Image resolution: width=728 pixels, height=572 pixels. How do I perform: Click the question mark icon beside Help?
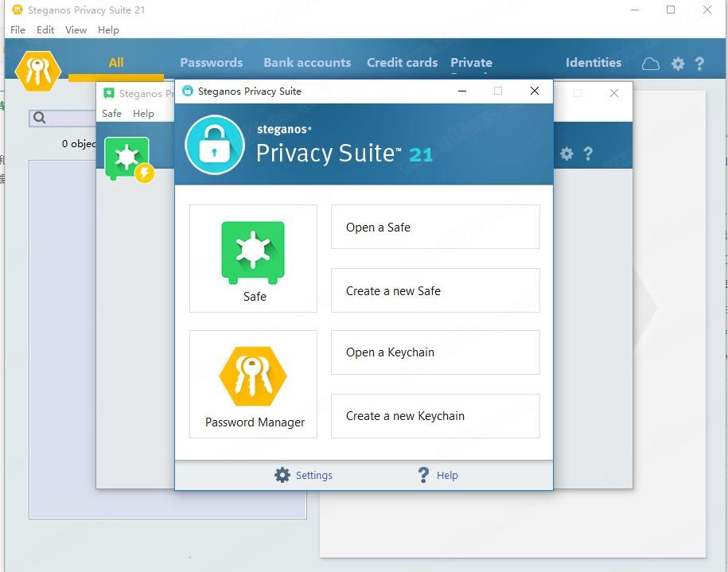(x=423, y=475)
